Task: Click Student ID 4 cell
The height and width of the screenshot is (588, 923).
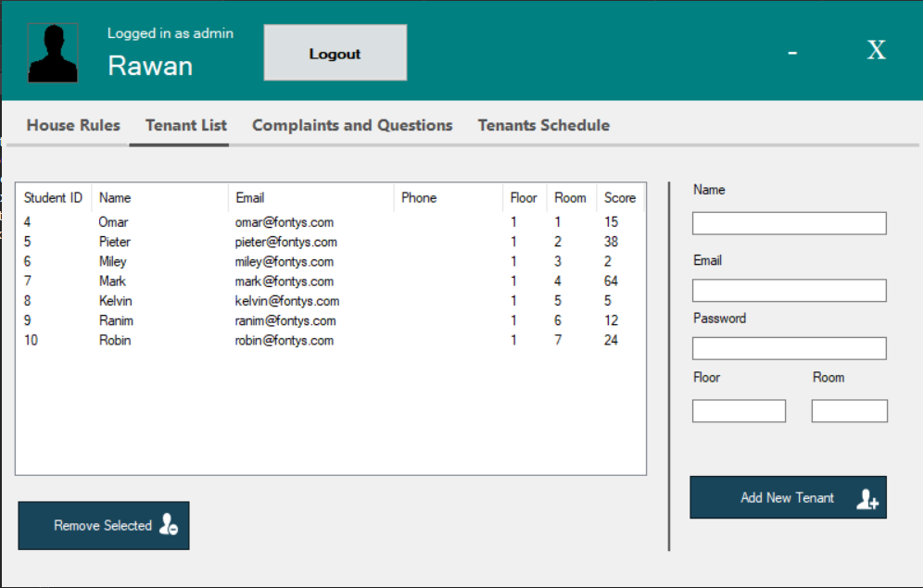Action: 27,221
